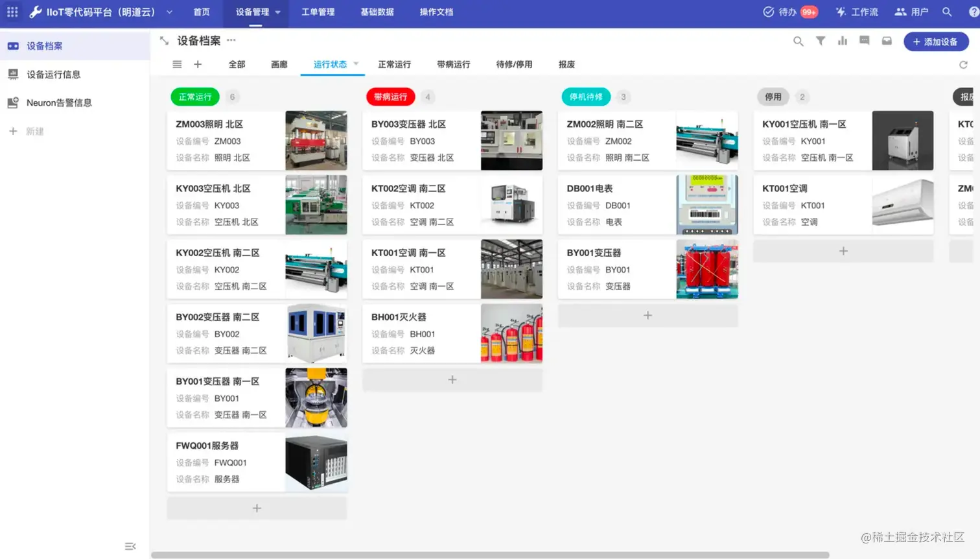Go to 首页 in top navigation
980x559 pixels.
coord(202,12)
